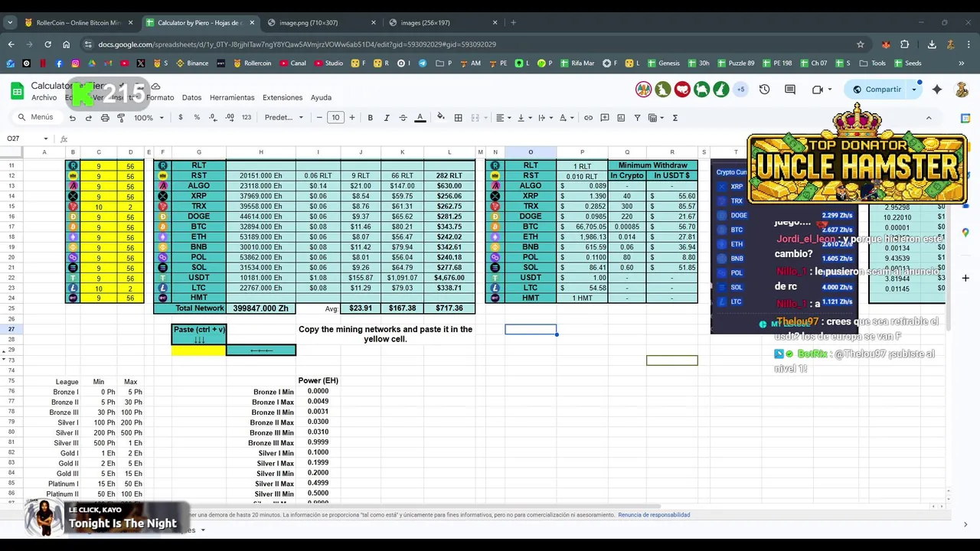Image resolution: width=980 pixels, height=551 pixels.
Task: Click the Sheets home logo
Action: [17, 91]
